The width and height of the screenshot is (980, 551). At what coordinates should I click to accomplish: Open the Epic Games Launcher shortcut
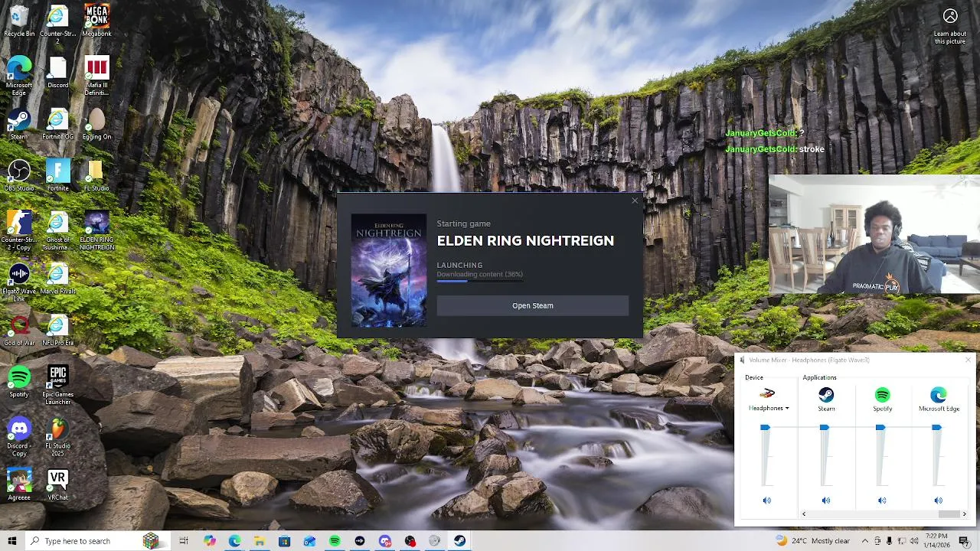[57, 385]
